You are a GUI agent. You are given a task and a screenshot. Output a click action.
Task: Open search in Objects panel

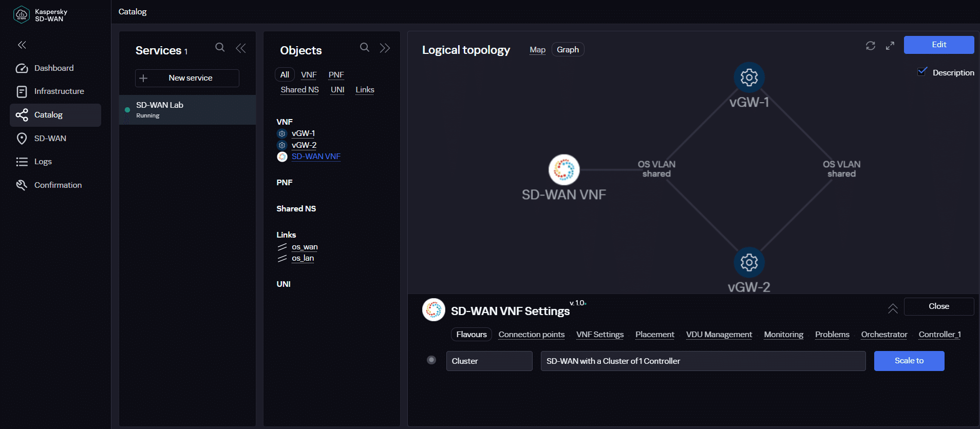[x=365, y=47]
